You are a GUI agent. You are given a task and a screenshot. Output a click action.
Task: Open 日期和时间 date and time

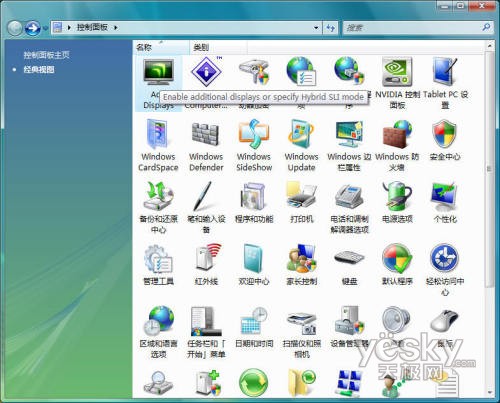click(254, 327)
